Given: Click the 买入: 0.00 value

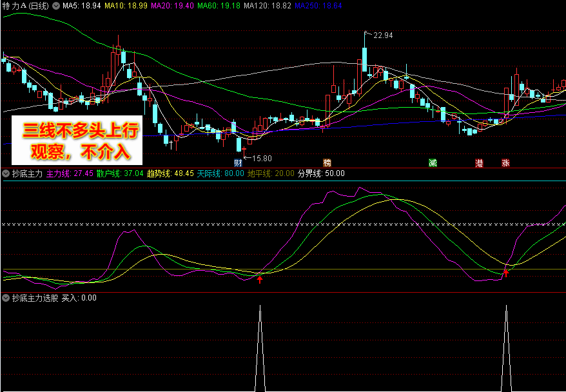Looking at the screenshot, I should 79,298.
